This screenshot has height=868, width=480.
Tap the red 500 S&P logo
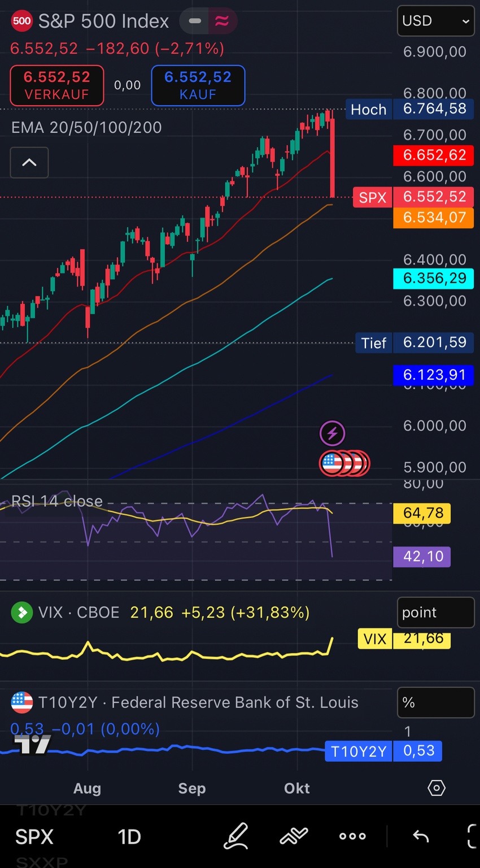(x=21, y=21)
